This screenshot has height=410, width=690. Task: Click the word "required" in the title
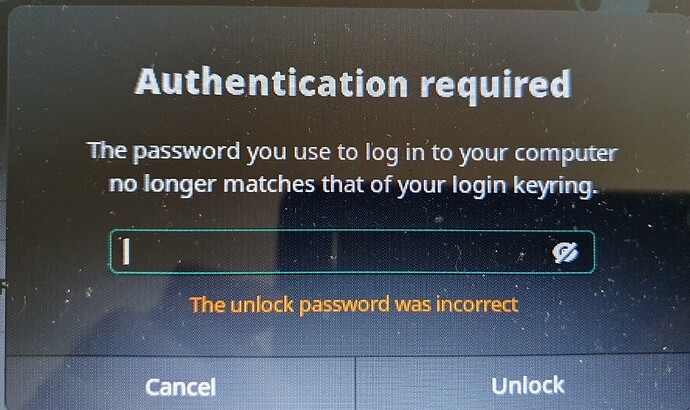pos(495,86)
